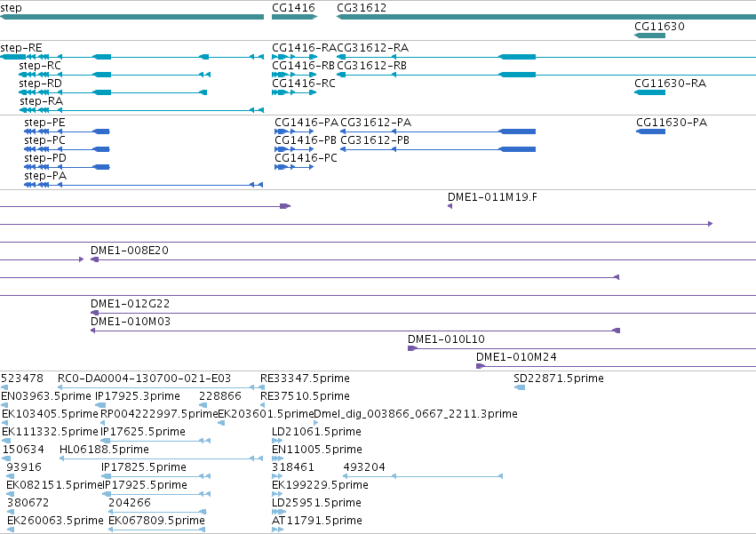Select the RC0-DA0004-130700-021-E03 EST label

click(x=144, y=379)
